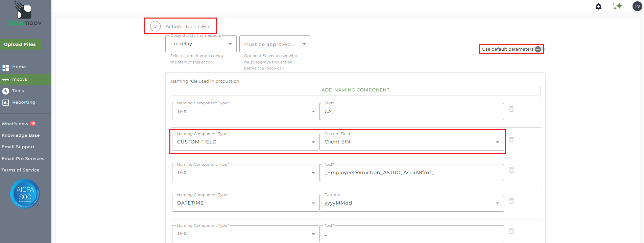Open the yyyyMMdd pattern dropdown
Screen dimensions: 644x243
[x=411, y=203]
